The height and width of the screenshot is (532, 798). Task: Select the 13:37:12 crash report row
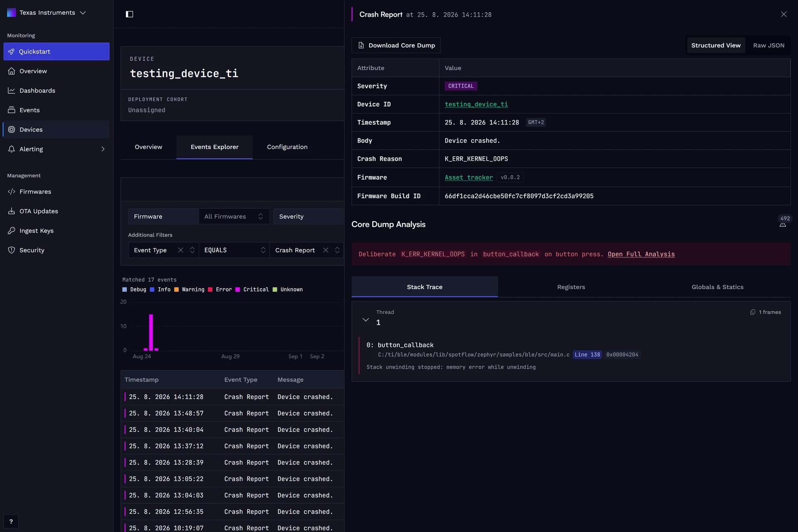232,446
